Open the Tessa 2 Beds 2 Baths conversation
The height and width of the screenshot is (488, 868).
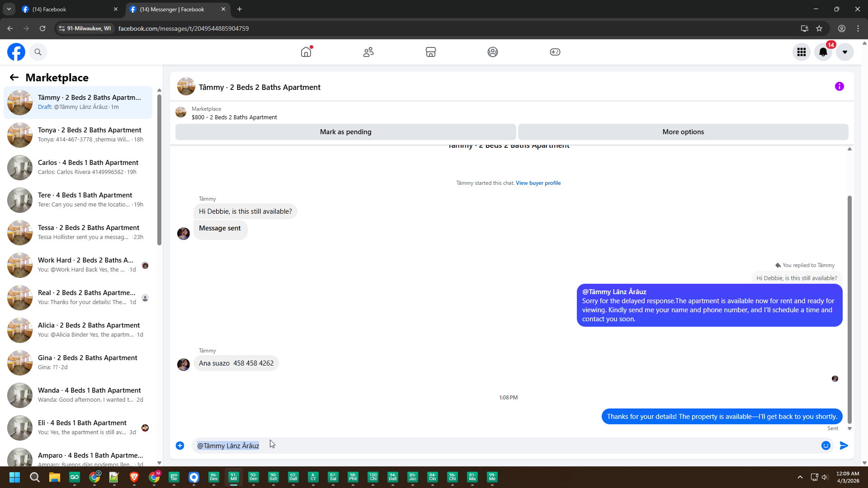78,233
